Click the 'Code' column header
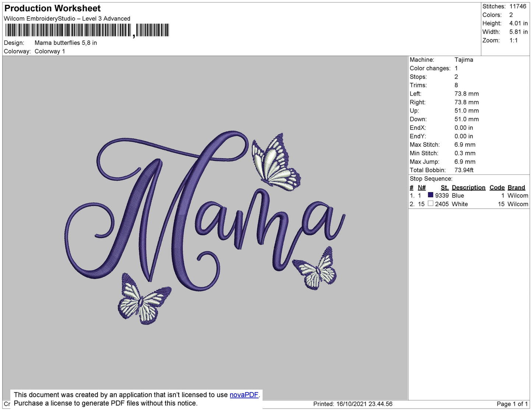This screenshot has height=411, width=532. 497,187
